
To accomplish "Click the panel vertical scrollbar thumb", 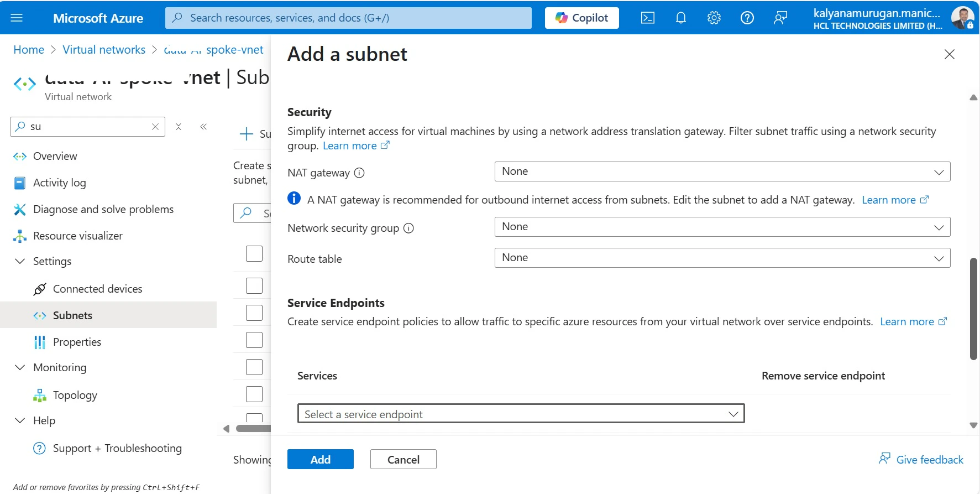I will pyautogui.click(x=973, y=309).
